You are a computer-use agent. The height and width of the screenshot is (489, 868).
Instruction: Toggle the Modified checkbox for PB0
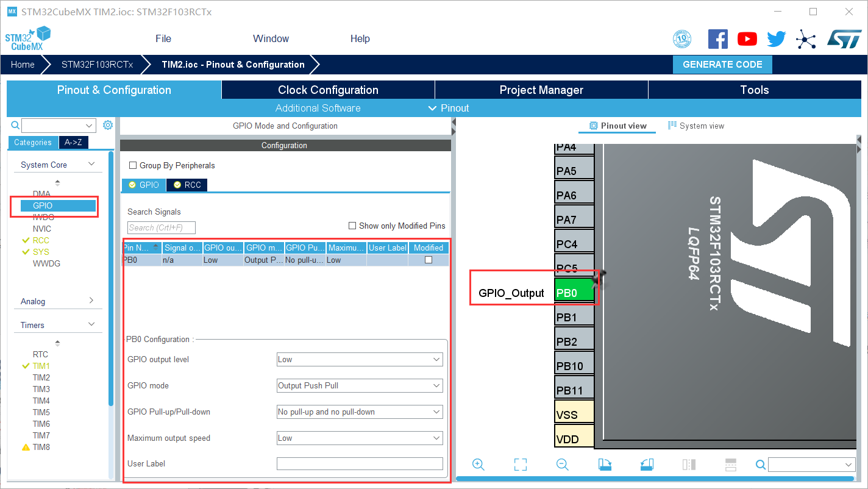[429, 260]
